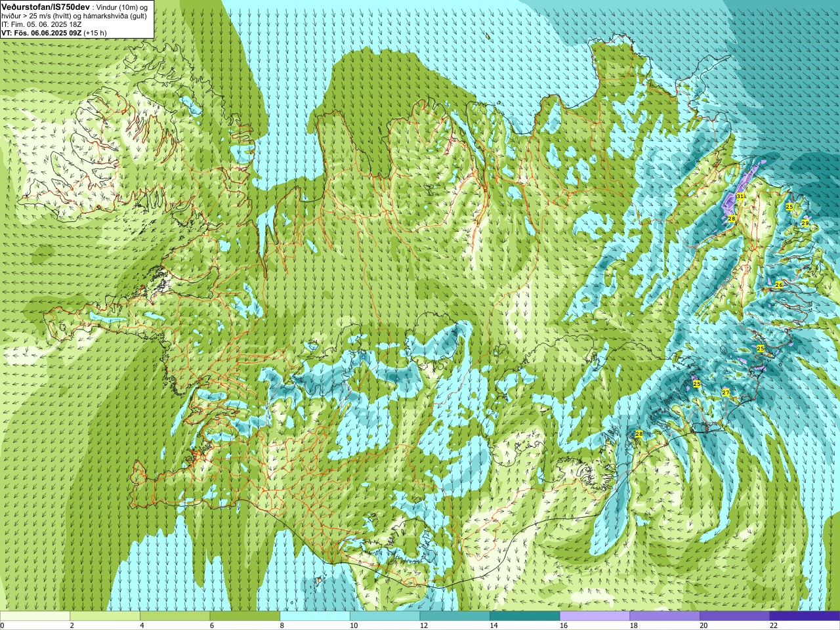Click the 'hámarkshviða (gult)' caption text
Screen dimensions: 840x630
point(114,16)
